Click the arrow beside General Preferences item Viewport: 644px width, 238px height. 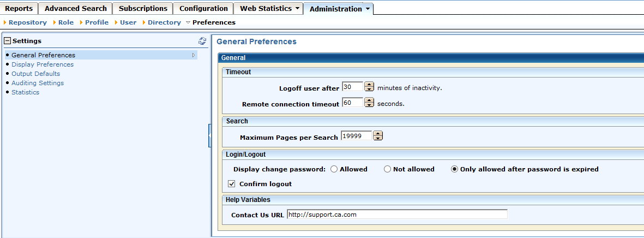(194, 55)
